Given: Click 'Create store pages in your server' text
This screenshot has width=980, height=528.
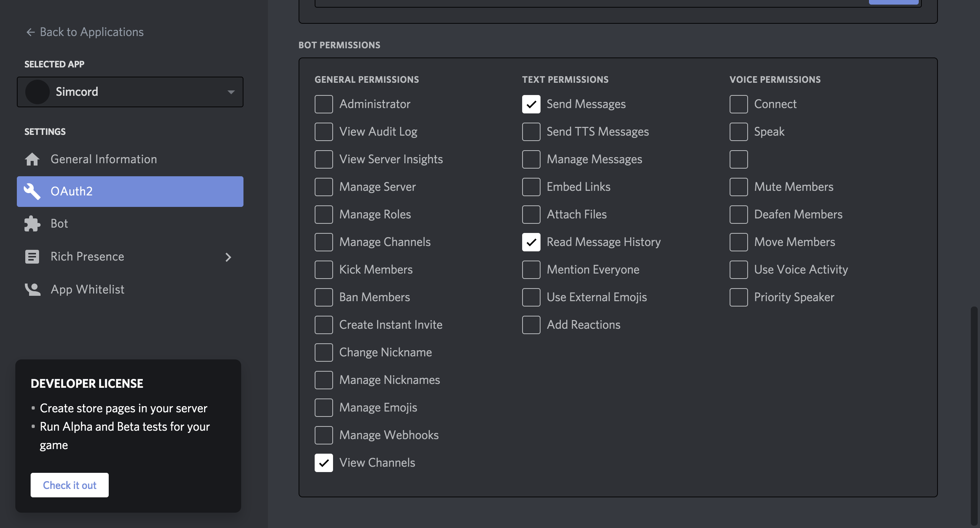Looking at the screenshot, I should coord(123,408).
